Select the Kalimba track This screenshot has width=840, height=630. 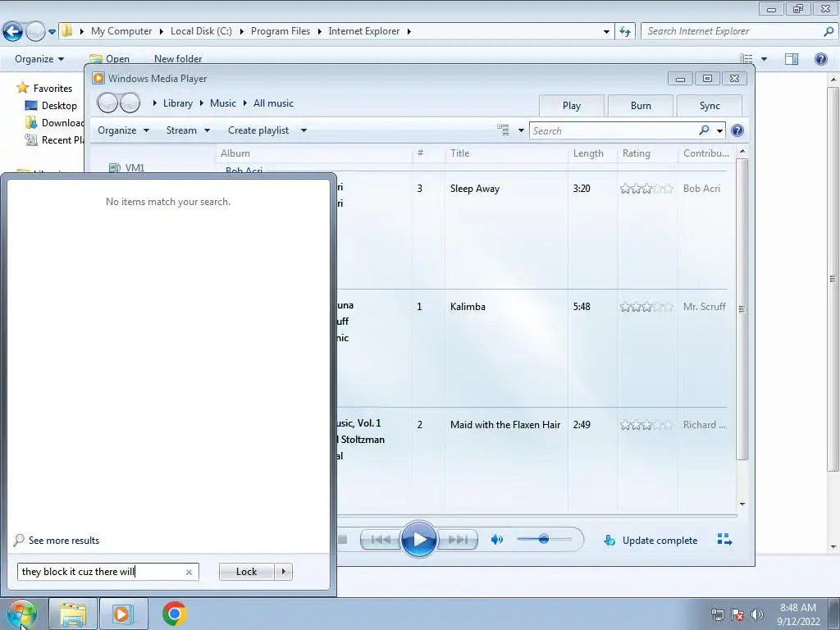[468, 307]
